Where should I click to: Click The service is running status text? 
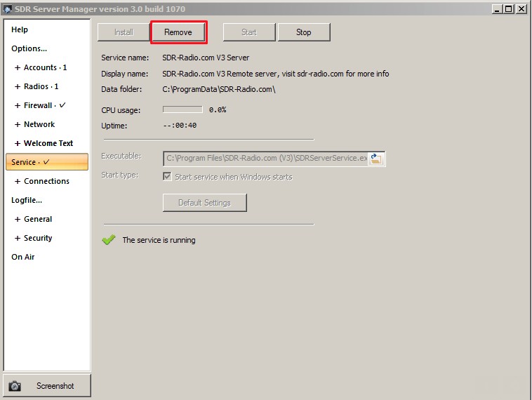(159, 240)
